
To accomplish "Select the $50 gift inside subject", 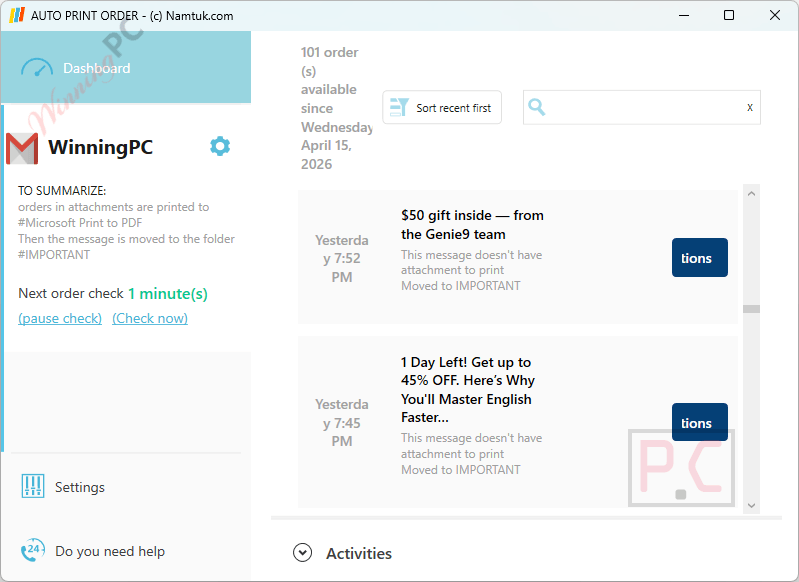I will pyautogui.click(x=472, y=225).
